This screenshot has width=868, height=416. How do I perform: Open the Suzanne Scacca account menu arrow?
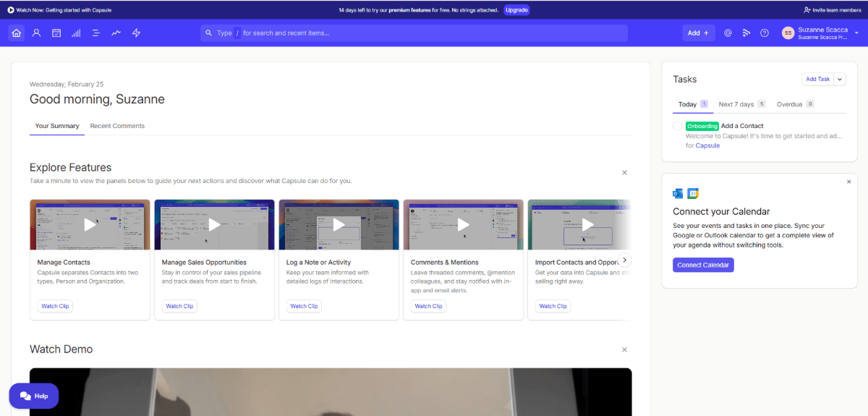(856, 33)
